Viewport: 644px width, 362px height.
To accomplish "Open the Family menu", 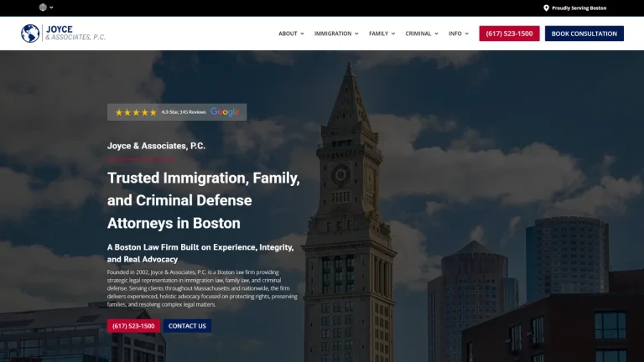I will tap(378, 34).
